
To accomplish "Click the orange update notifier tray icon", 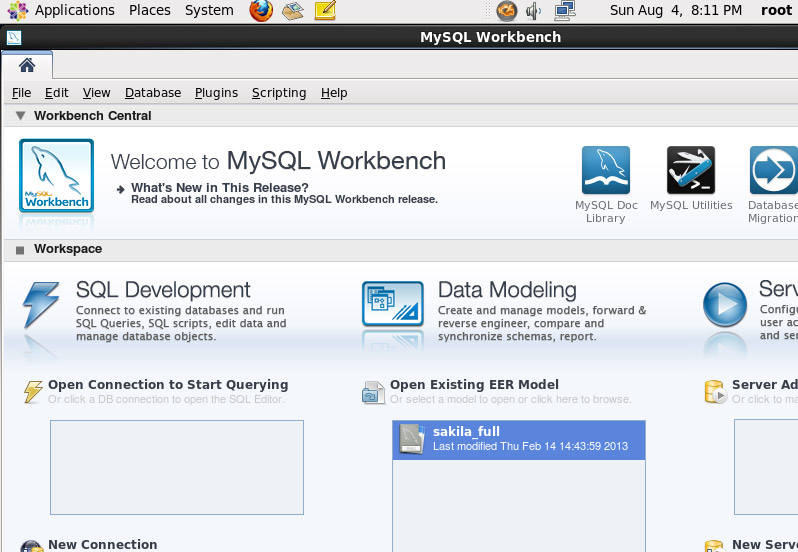I will click(x=506, y=11).
